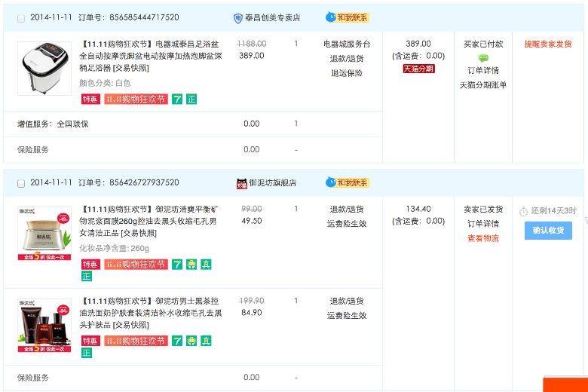This screenshot has height=392, width=588.
Task: Click the 特惠 badge on the foot bath item
Action: 90,99
